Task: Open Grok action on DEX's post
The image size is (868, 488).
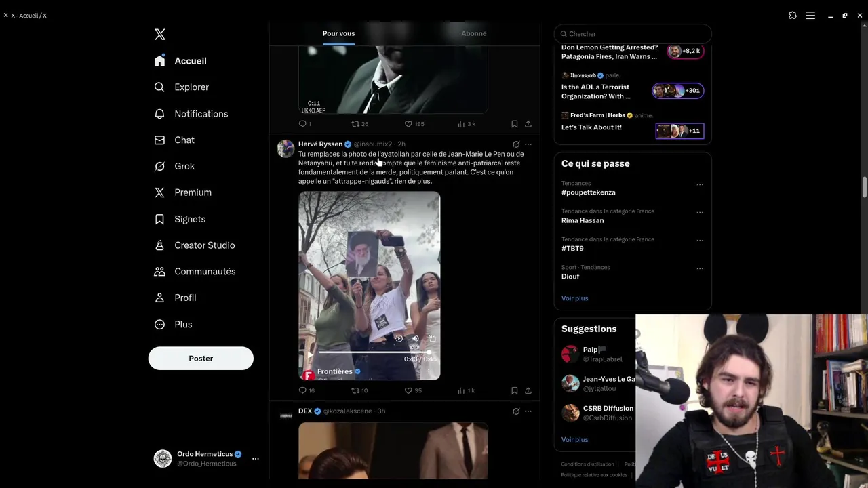Action: click(516, 411)
